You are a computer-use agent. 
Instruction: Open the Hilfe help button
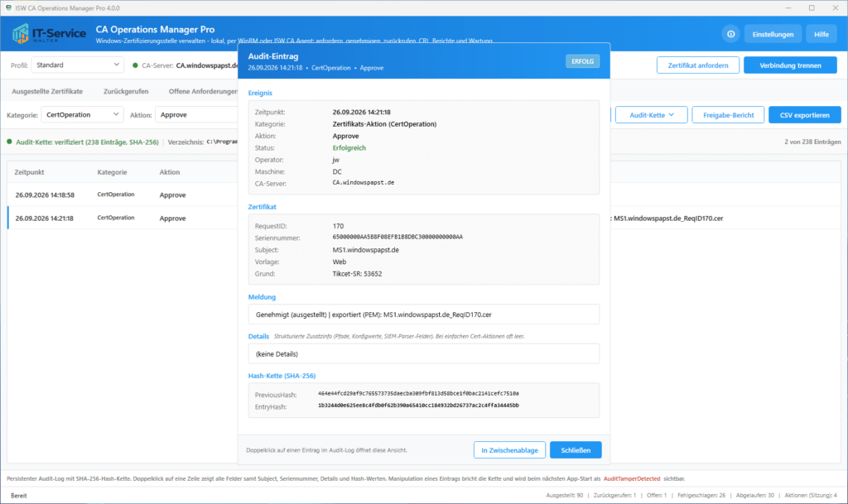(x=821, y=34)
